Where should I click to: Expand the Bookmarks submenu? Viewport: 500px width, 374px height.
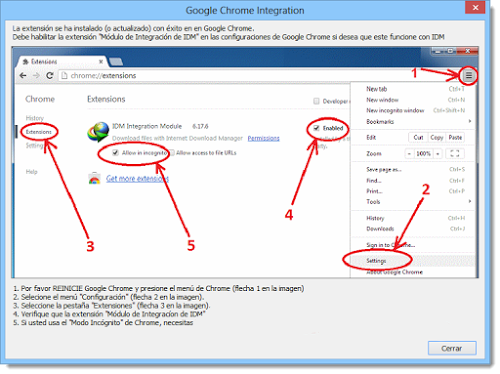click(x=413, y=121)
